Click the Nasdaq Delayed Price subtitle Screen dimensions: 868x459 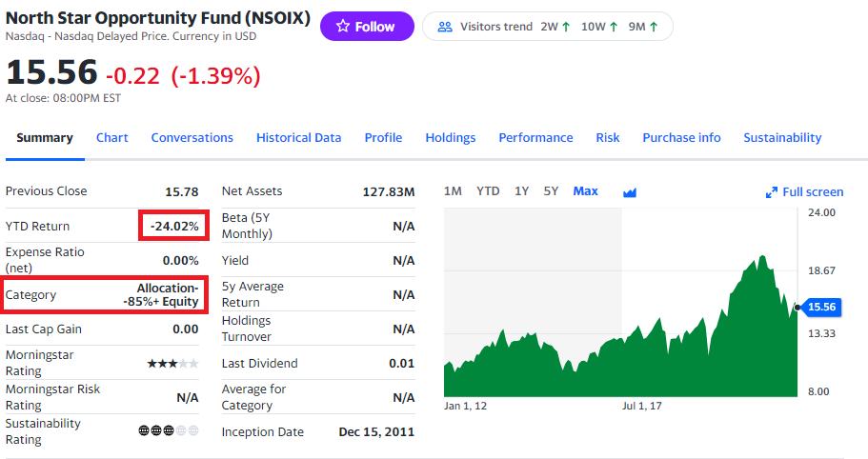coord(131,36)
